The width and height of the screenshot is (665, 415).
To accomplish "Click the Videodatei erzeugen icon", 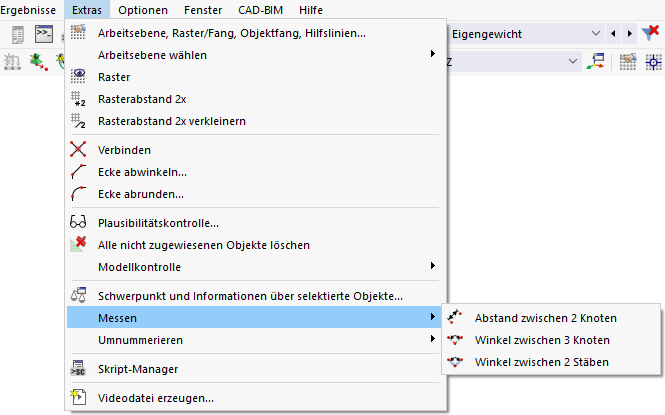I will (78, 398).
